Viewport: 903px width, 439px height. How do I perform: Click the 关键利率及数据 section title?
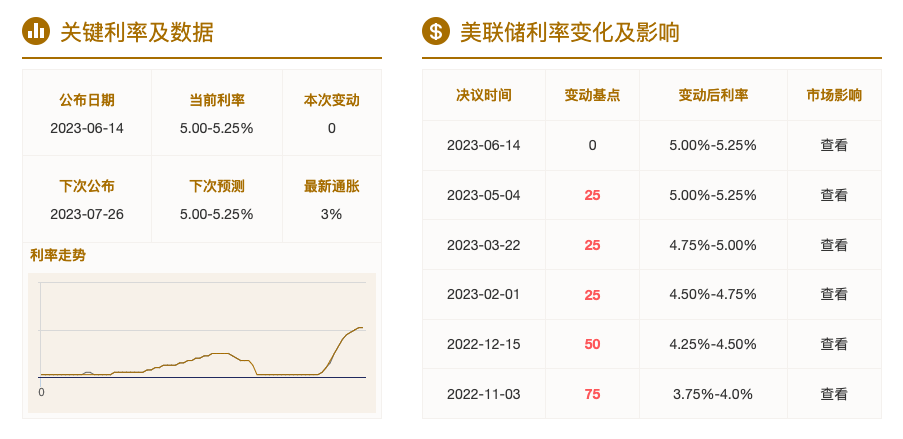click(137, 32)
